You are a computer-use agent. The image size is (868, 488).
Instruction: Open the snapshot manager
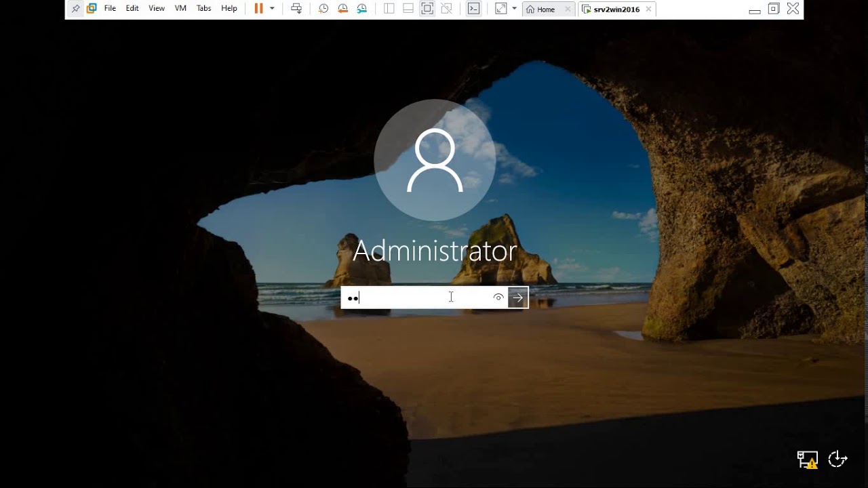[x=362, y=9]
